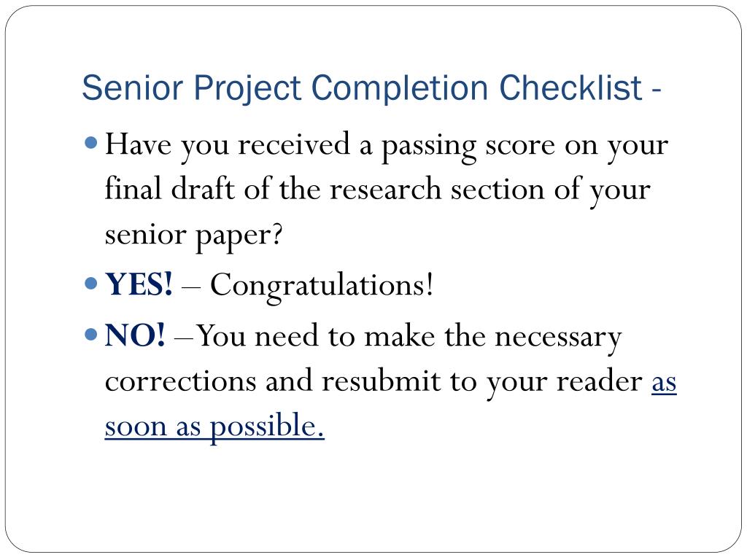Click the text 'final draft of the research'

(273, 189)
